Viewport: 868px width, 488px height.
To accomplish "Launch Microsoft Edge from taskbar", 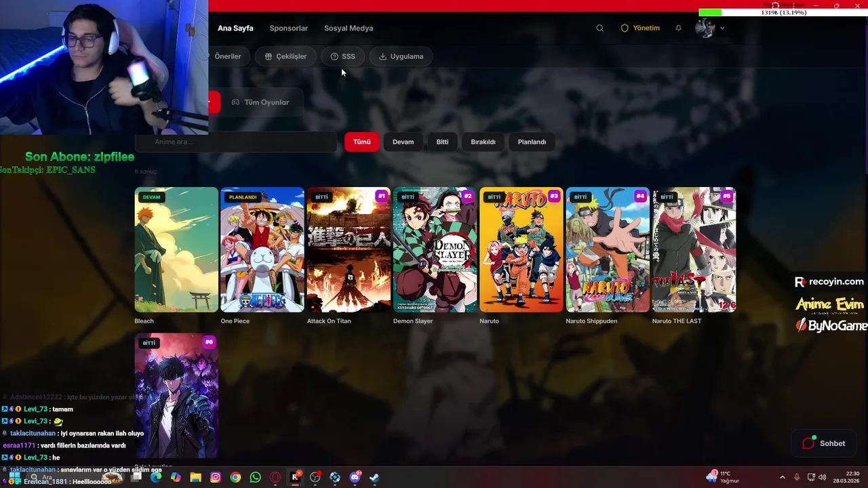I will (156, 477).
